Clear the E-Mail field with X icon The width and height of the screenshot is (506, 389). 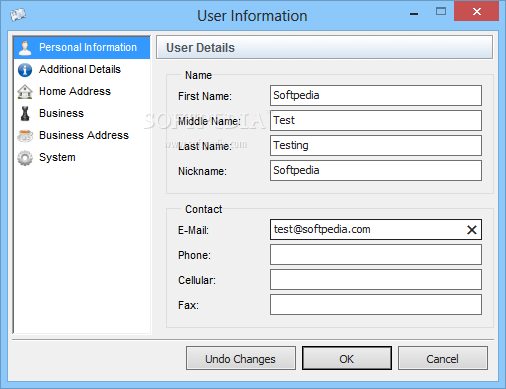tap(472, 230)
